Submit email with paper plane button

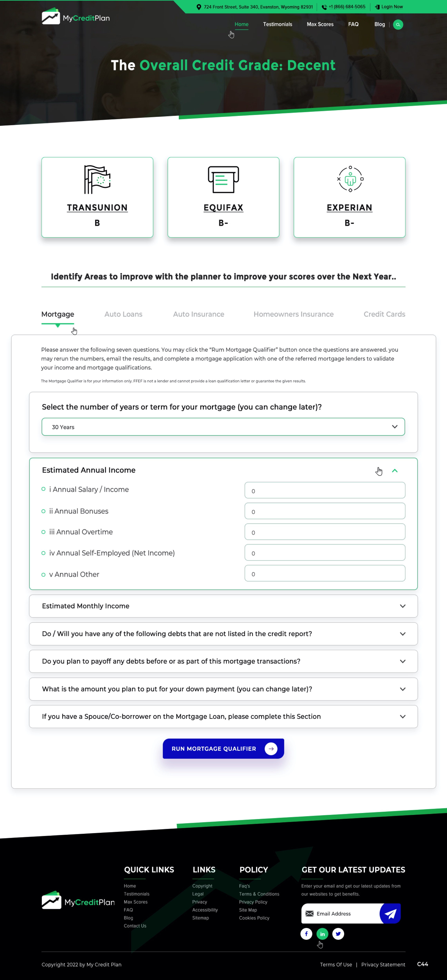point(390,913)
